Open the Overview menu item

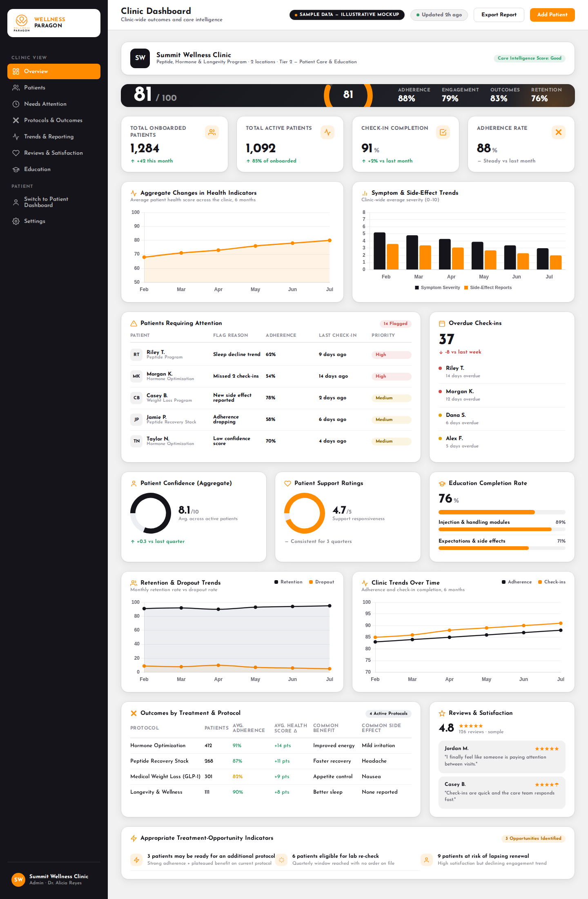coord(54,71)
